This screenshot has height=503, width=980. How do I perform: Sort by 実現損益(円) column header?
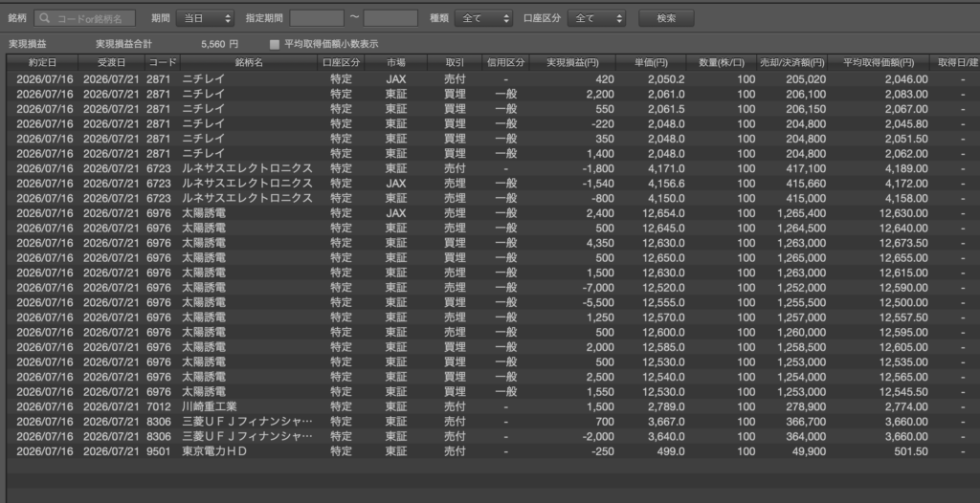(x=572, y=62)
